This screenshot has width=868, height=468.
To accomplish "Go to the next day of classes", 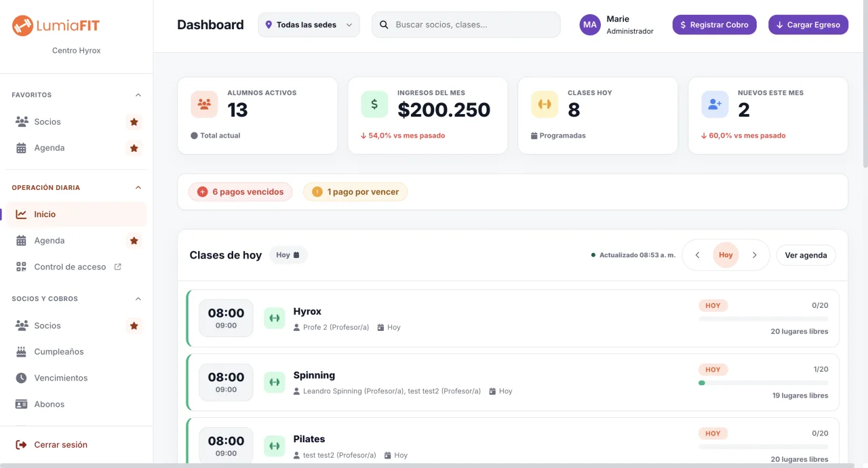I will point(755,255).
